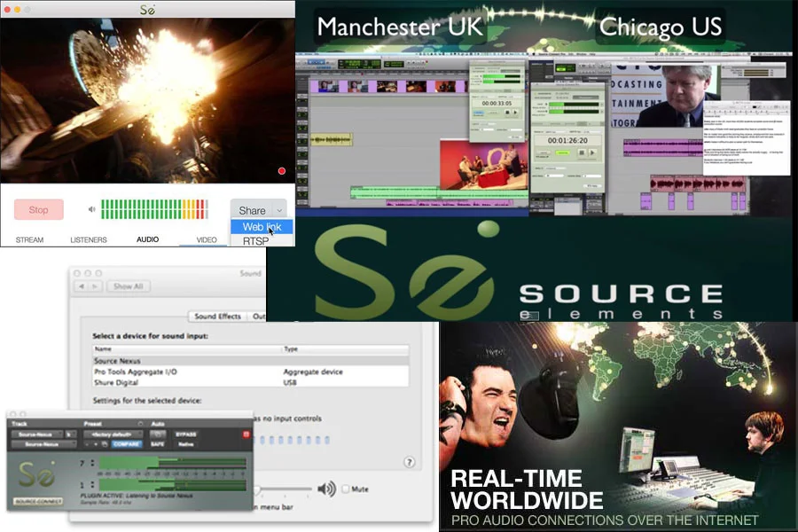Click the 00:00:33:05 timecode display

[497, 104]
